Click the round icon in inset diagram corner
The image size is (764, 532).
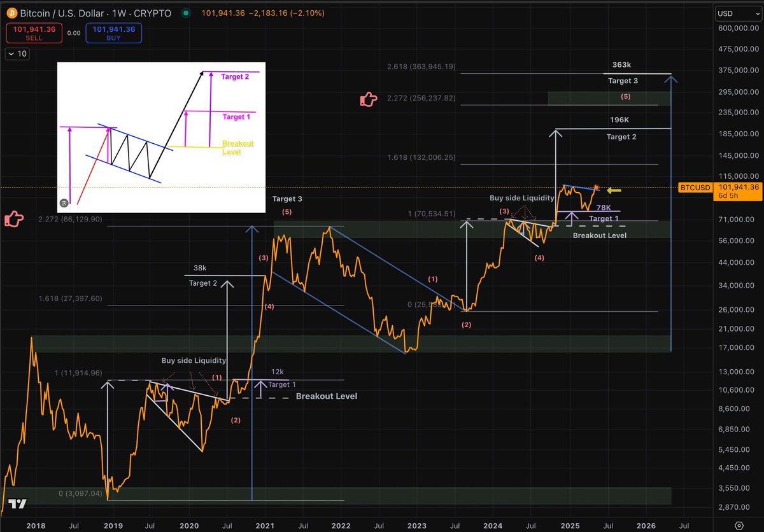(64, 204)
